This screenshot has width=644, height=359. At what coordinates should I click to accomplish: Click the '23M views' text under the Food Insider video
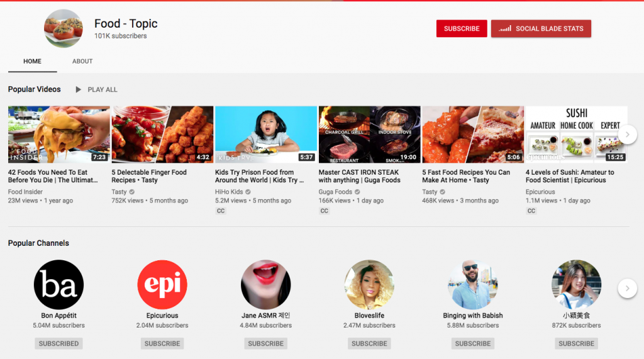click(x=23, y=201)
